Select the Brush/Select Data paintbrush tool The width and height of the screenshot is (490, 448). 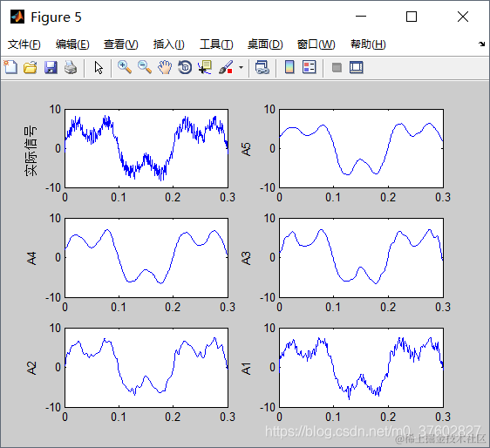(226, 67)
